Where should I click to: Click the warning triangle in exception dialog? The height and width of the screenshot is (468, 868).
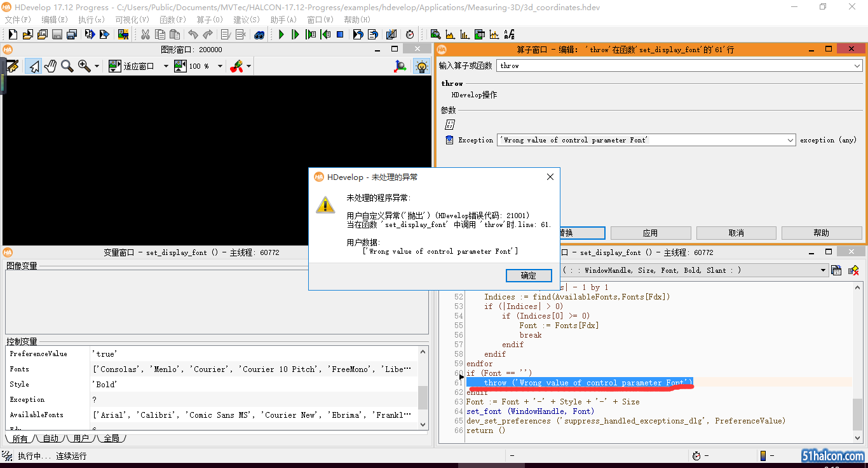pos(325,204)
